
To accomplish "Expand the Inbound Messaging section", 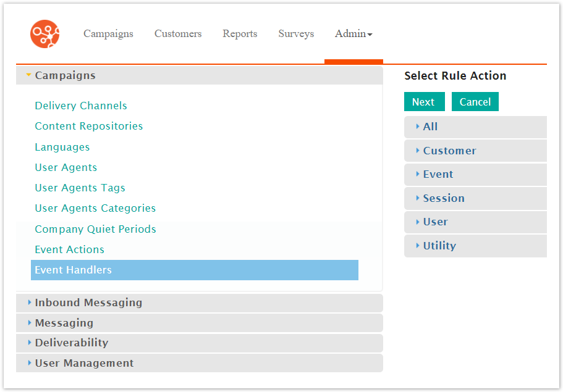I will (x=199, y=303).
